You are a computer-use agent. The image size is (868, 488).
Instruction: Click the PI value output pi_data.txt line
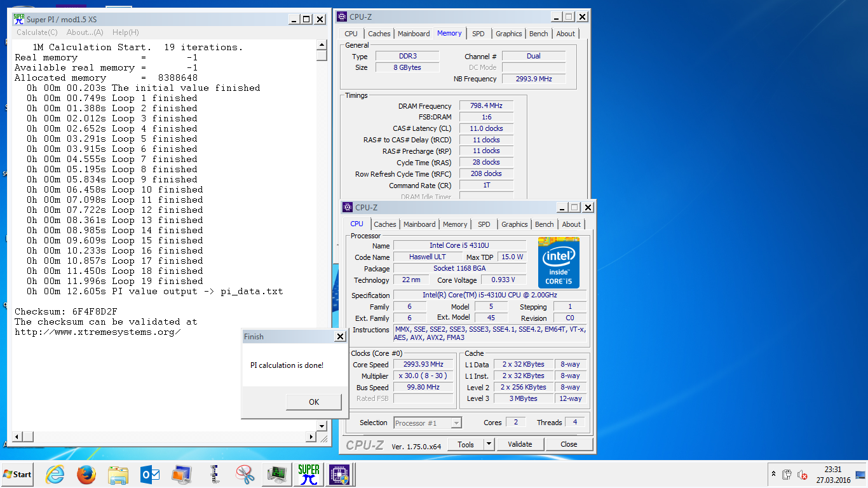pyautogui.click(x=155, y=291)
